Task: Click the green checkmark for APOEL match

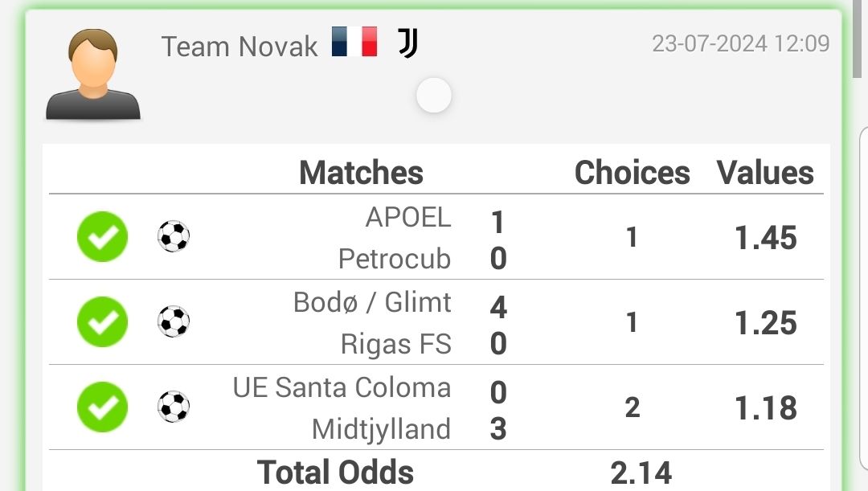Action: tap(102, 236)
